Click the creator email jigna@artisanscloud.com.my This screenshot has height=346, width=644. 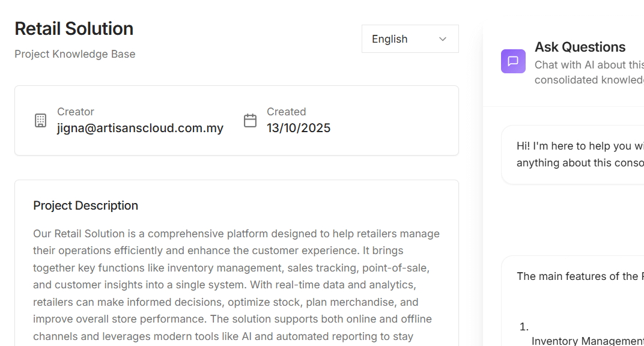[140, 128]
